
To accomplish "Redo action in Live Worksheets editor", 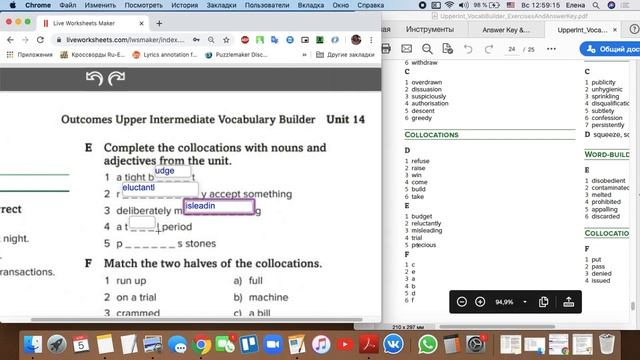I will pyautogui.click(x=116, y=78).
